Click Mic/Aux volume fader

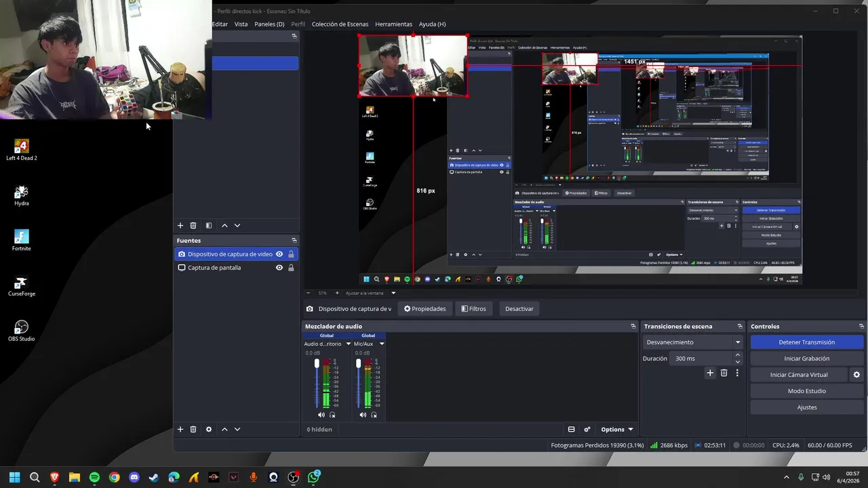[x=358, y=364]
